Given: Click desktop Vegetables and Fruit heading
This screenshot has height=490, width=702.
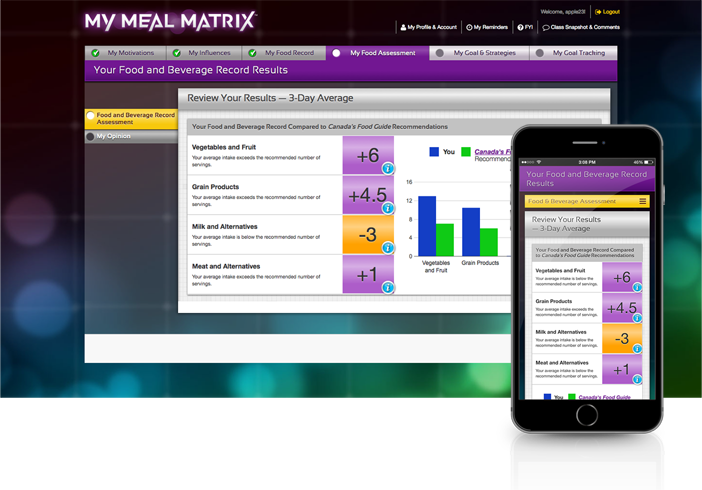Looking at the screenshot, I should pyautogui.click(x=224, y=147).
